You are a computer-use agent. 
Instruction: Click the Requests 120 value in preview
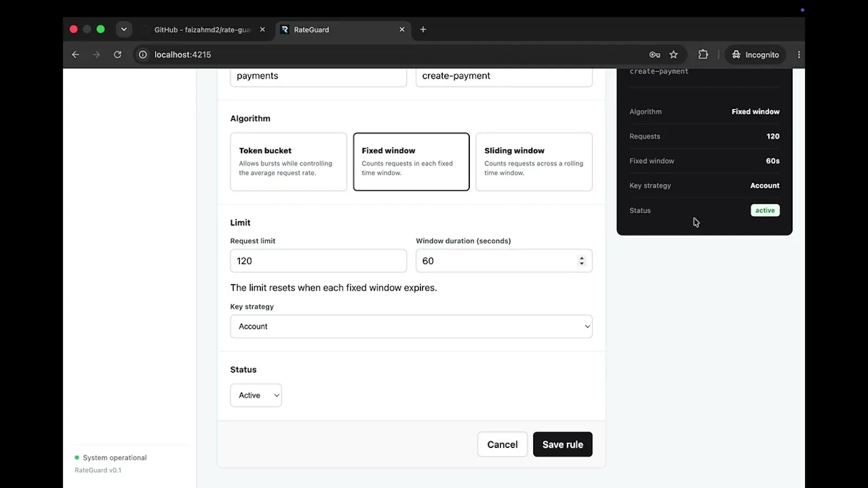(773, 136)
